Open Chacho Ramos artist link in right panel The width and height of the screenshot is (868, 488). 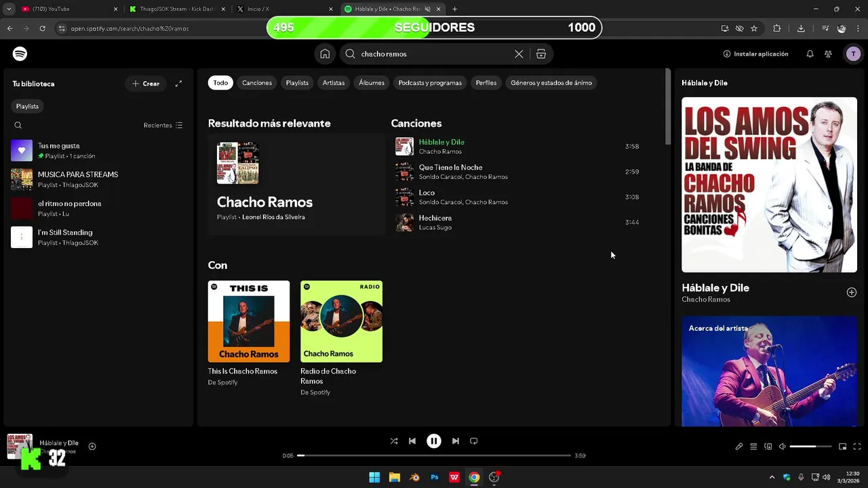point(706,300)
